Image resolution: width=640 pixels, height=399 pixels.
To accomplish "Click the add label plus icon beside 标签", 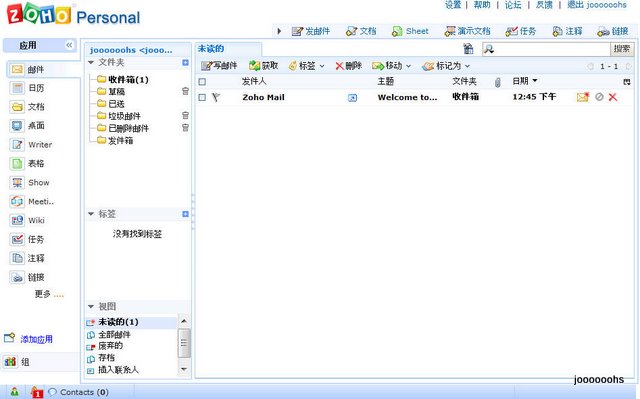I will [x=185, y=214].
